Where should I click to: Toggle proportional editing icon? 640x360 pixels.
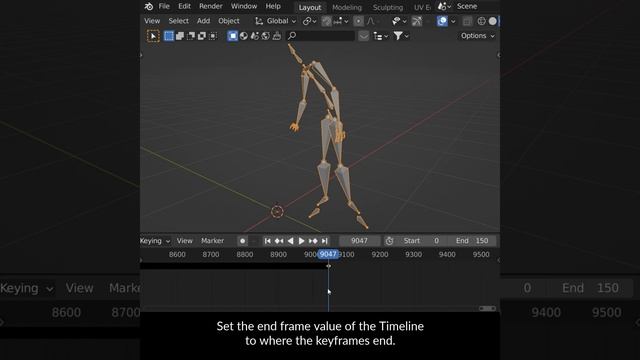click(358, 21)
